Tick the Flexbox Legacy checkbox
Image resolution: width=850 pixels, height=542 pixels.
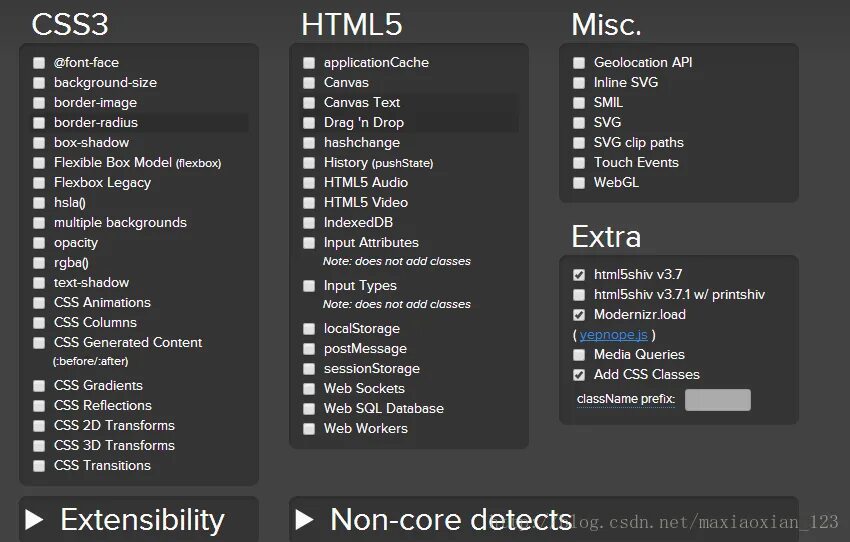[39, 183]
